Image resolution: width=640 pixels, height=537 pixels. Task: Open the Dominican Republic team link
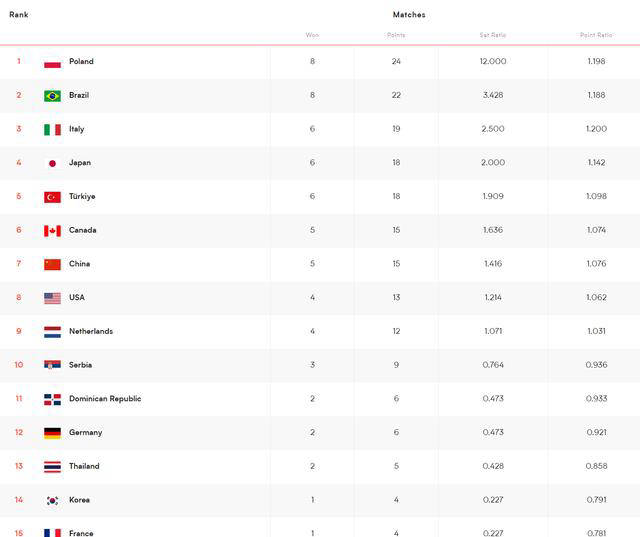(105, 399)
